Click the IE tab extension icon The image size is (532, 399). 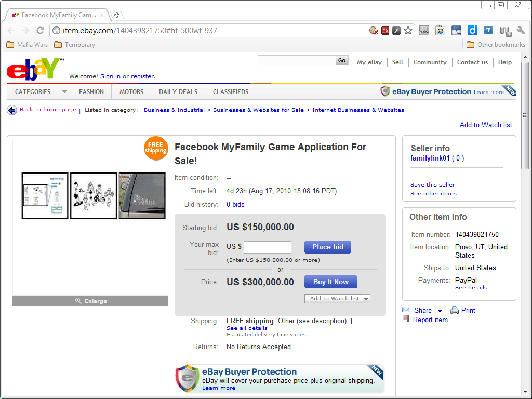[441, 31]
